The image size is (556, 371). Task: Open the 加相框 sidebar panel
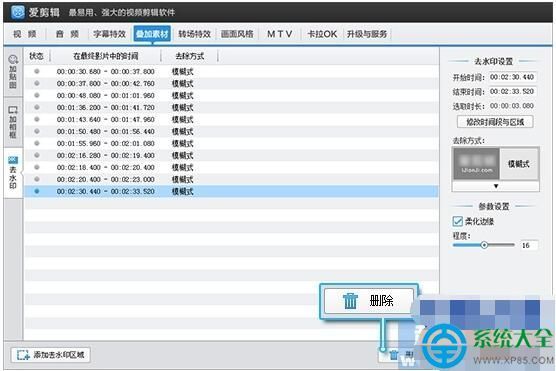(x=13, y=122)
